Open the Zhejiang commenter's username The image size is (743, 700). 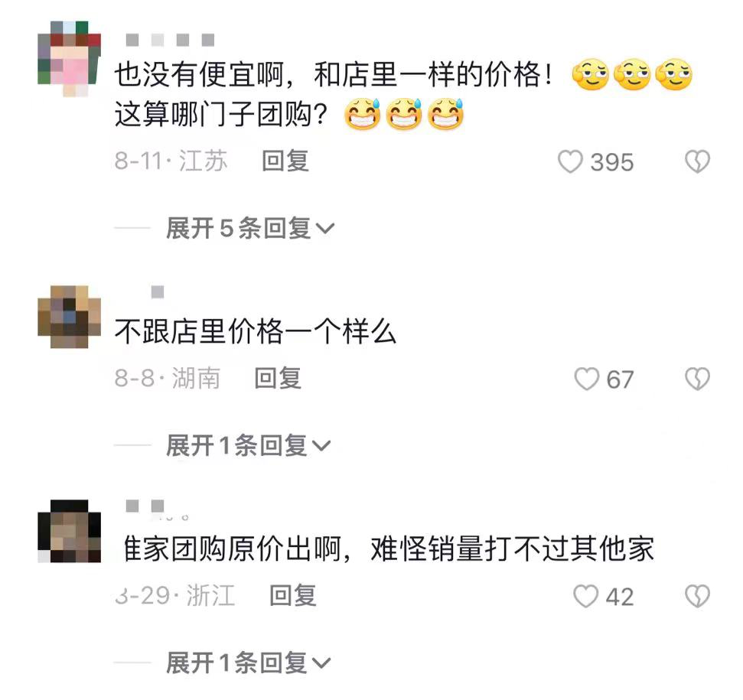point(145,506)
